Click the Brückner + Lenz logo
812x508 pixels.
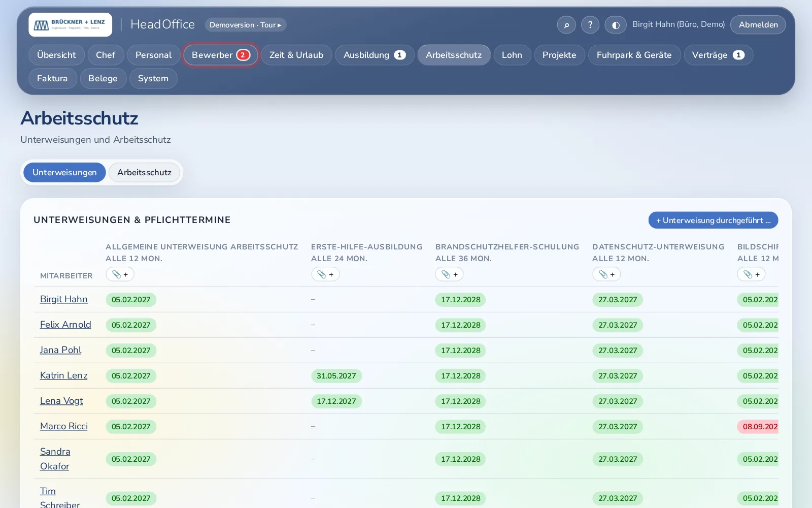click(71, 25)
